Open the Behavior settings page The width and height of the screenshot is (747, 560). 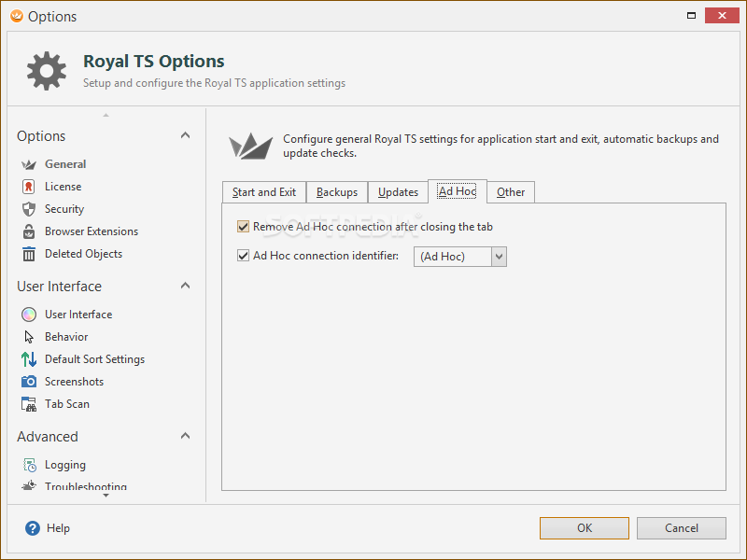click(x=66, y=337)
